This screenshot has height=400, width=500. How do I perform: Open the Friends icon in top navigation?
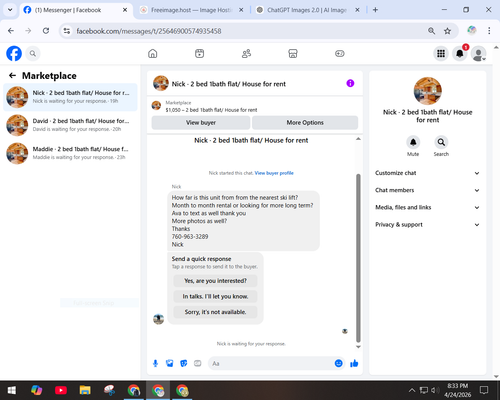(246, 53)
